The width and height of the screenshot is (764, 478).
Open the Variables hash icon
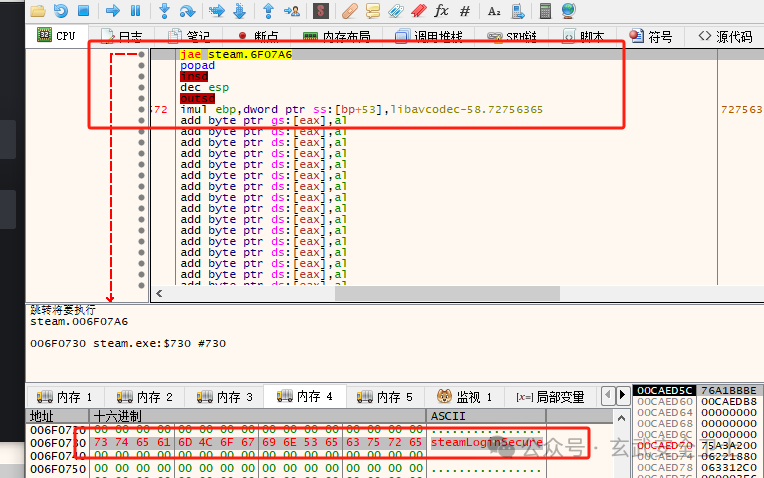click(x=465, y=10)
